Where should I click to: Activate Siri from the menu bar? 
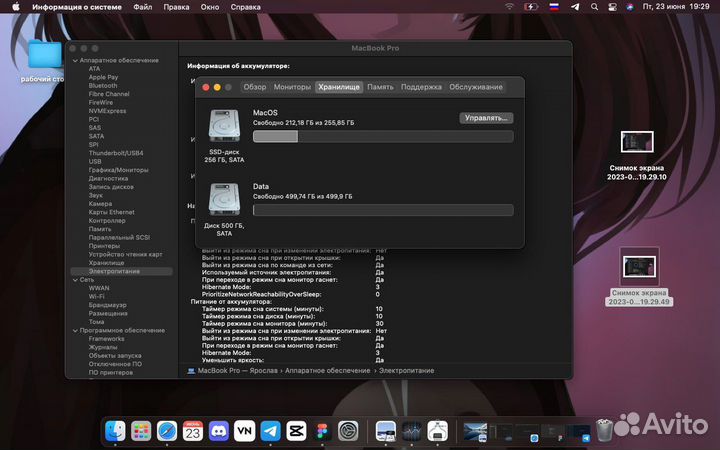[630, 7]
